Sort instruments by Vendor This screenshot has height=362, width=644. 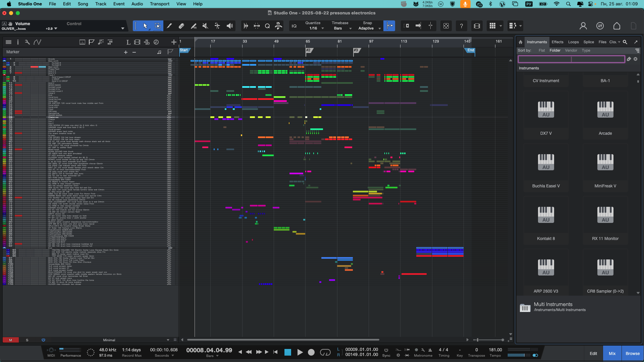[x=571, y=50]
